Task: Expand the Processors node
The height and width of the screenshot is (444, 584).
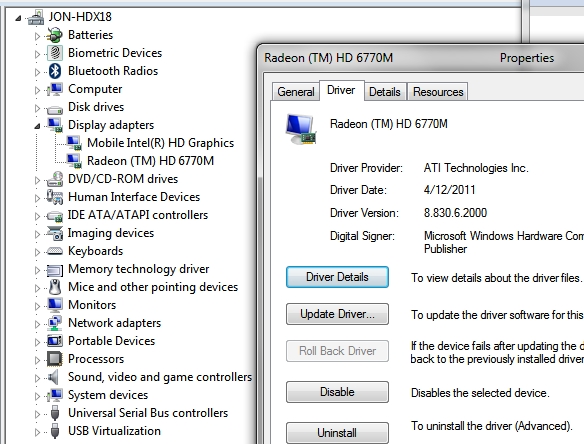Action: click(37, 360)
